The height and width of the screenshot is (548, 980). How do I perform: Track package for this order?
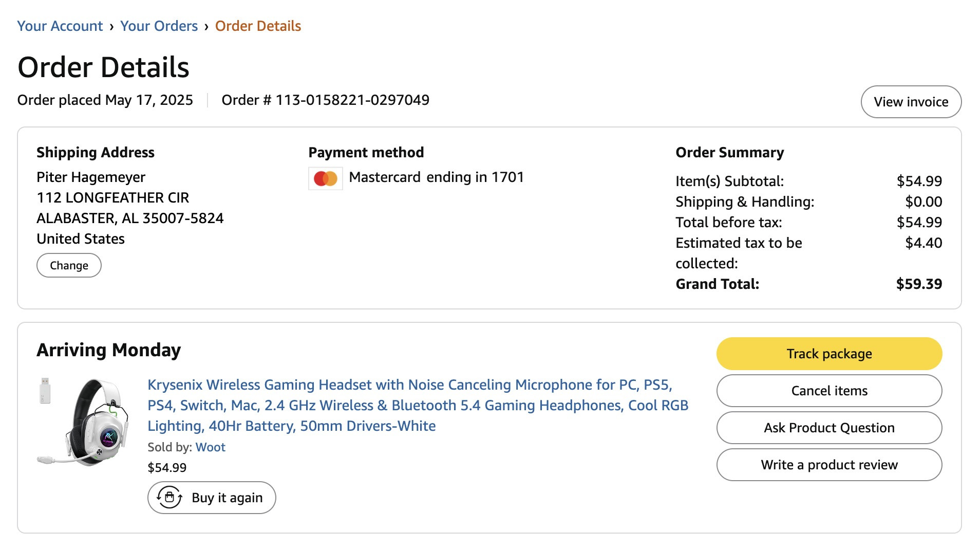tap(829, 354)
